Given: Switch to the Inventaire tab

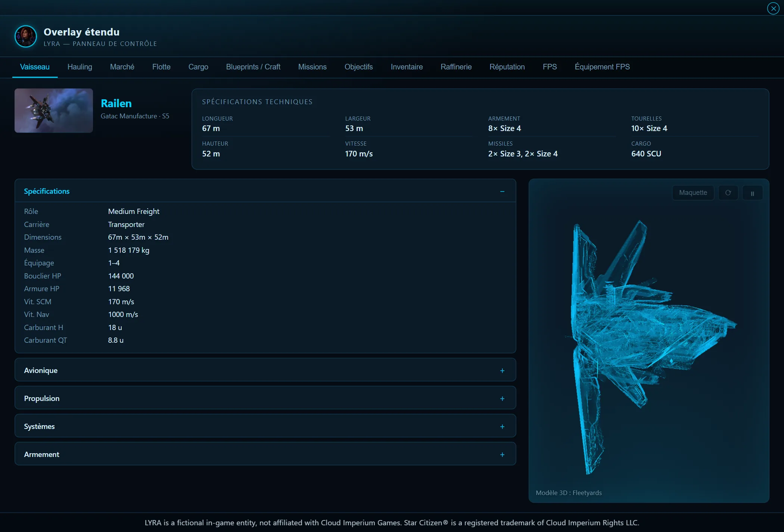Looking at the screenshot, I should coord(407,67).
